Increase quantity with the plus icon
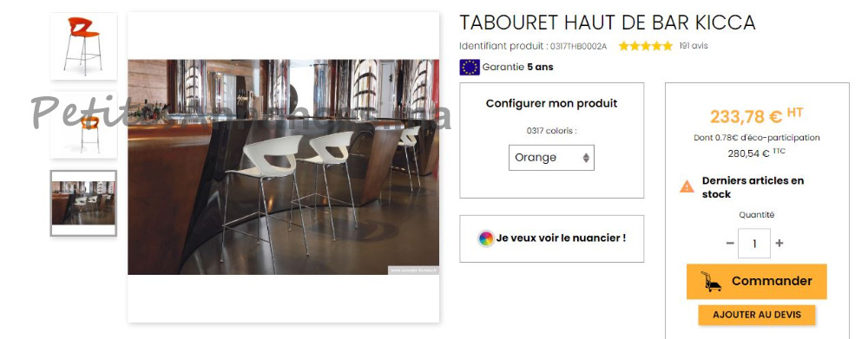The width and height of the screenshot is (868, 339). (779, 243)
